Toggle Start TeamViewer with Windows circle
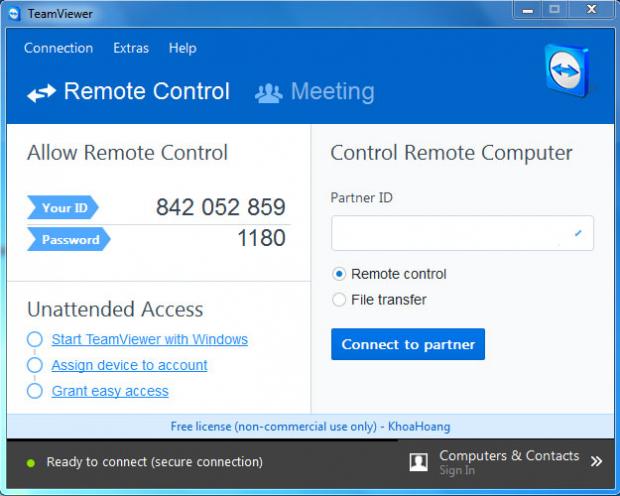620x496 pixels. [x=35, y=339]
